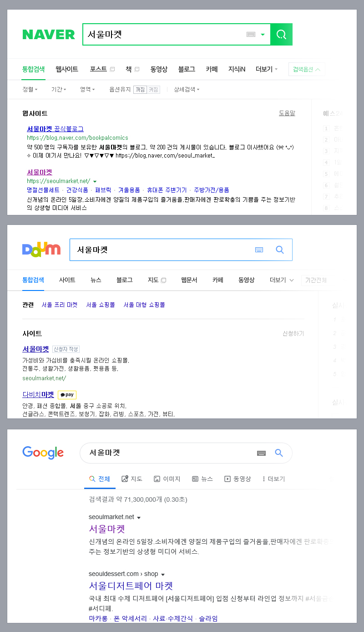Screen dimensions: 364x632
Task: Open 서울디저트페어 마켓 result
Action: [x=131, y=586]
